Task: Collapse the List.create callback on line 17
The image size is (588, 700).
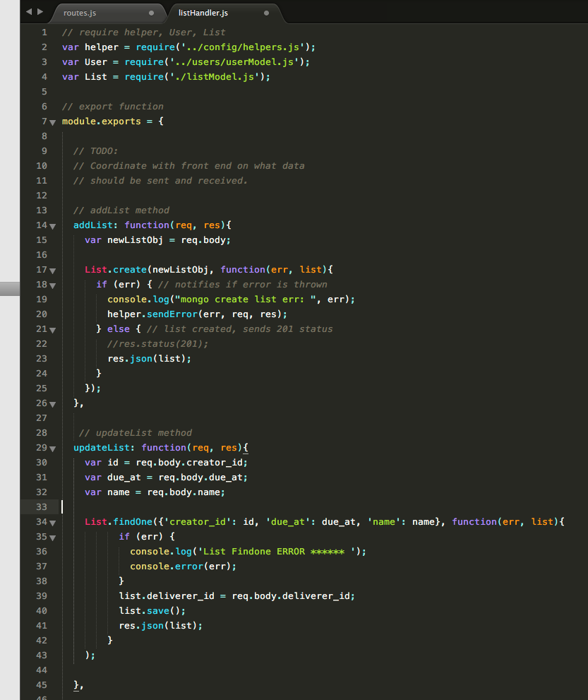Action: tap(52, 269)
